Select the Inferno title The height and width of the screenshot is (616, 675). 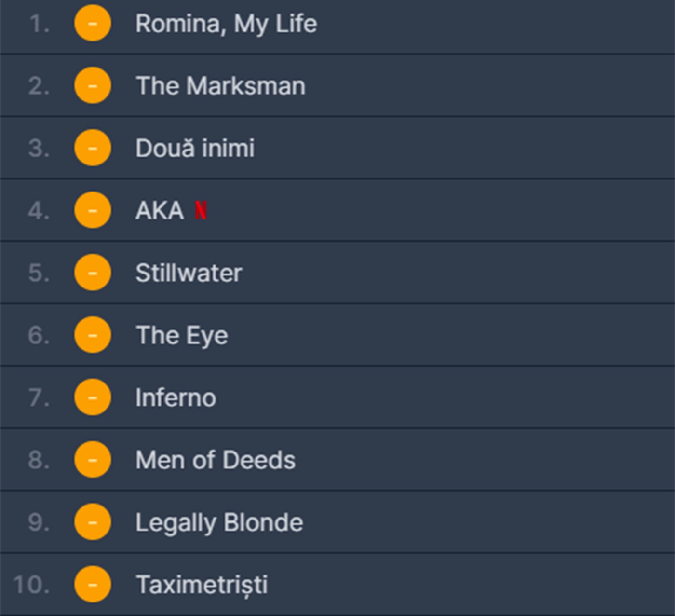[175, 398]
